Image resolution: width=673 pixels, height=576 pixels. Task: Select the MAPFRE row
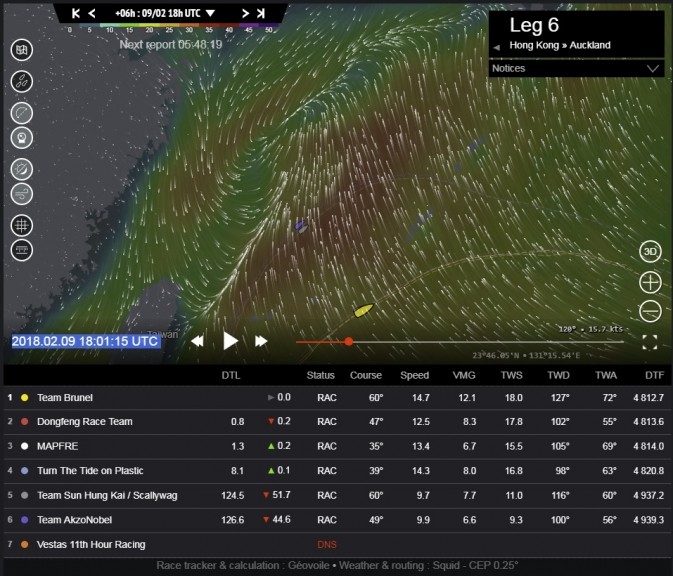pyautogui.click(x=336, y=446)
